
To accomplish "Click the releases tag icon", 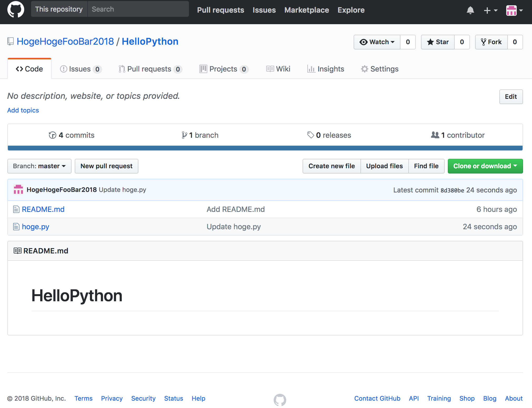I will 310,135.
